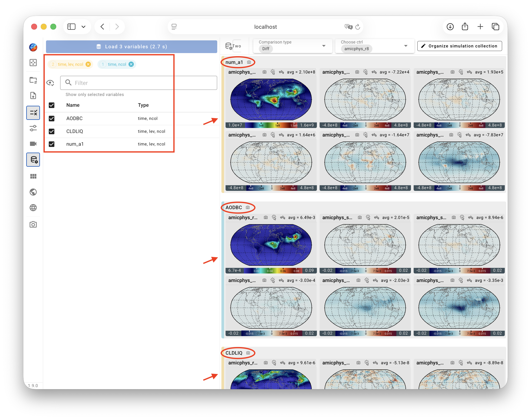Click the AODBC diff map avg = -2.03e-3
This screenshot has height=420, width=531.
point(365,308)
